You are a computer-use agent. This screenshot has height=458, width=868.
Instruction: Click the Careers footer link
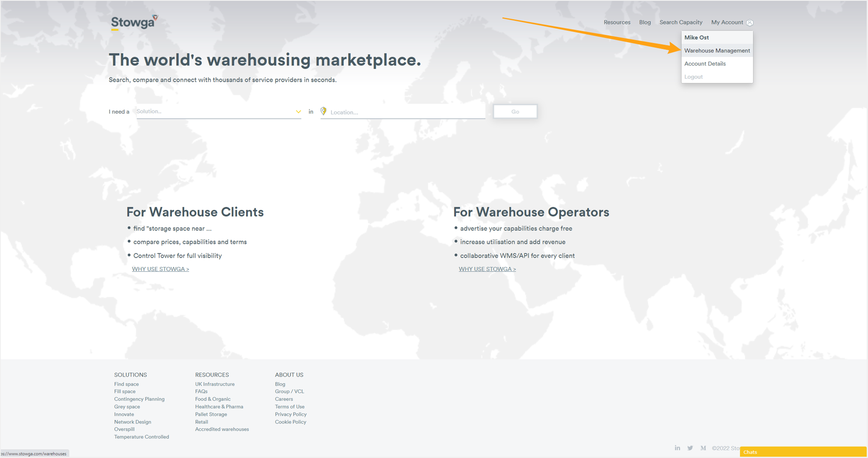click(284, 399)
